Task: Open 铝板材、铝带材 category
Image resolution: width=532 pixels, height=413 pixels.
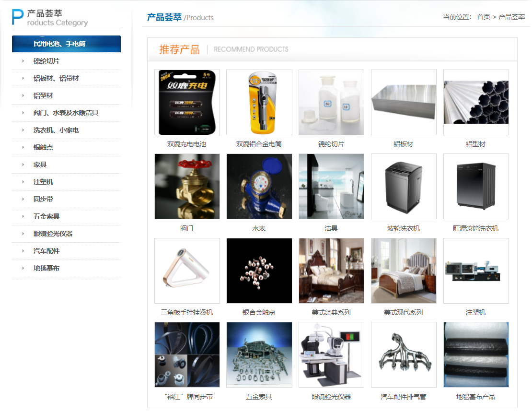Action: tap(56, 79)
